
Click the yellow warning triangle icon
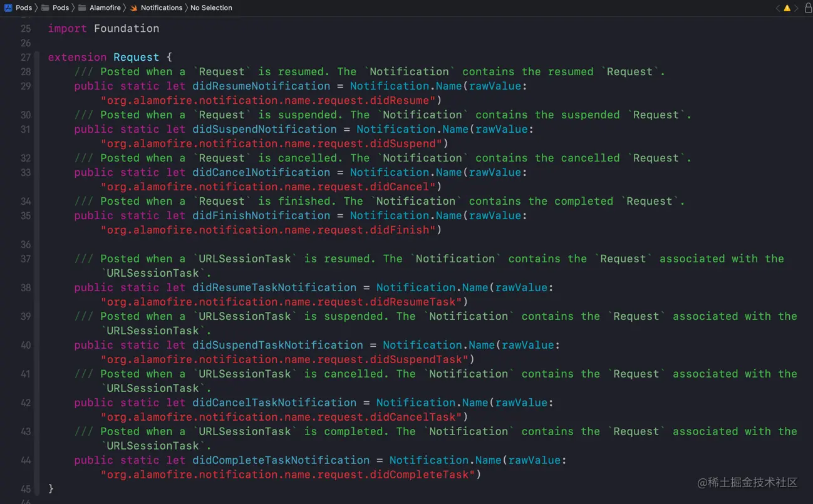(787, 8)
